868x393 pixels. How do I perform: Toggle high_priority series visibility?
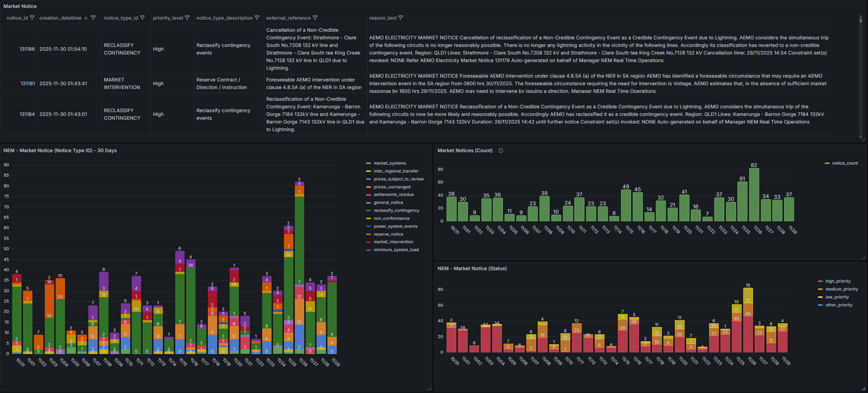pyautogui.click(x=838, y=281)
